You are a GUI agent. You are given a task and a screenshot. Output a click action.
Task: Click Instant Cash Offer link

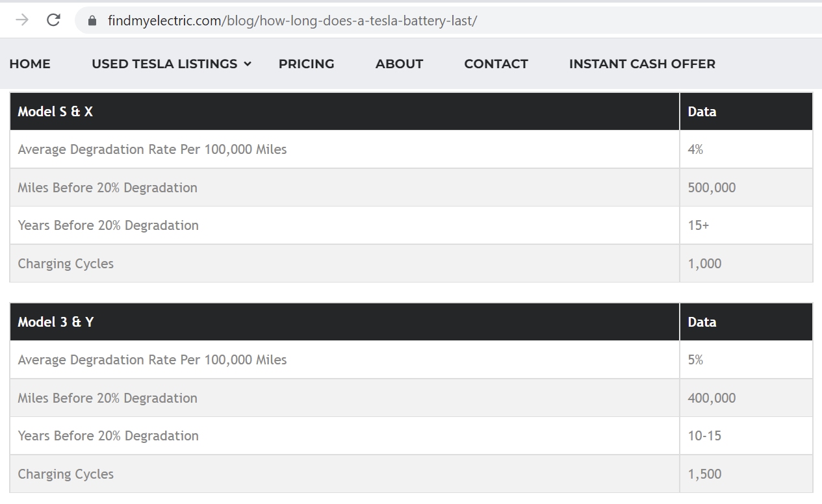coord(642,64)
